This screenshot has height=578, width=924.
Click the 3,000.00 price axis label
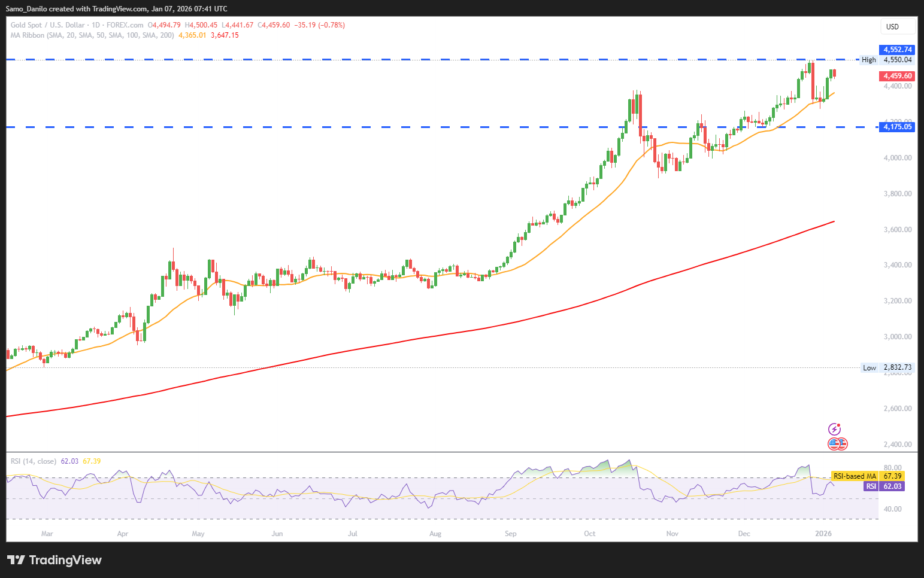click(897, 337)
